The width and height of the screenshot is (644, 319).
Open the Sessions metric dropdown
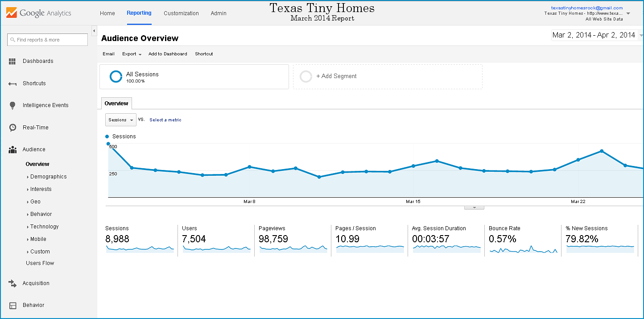click(x=121, y=120)
